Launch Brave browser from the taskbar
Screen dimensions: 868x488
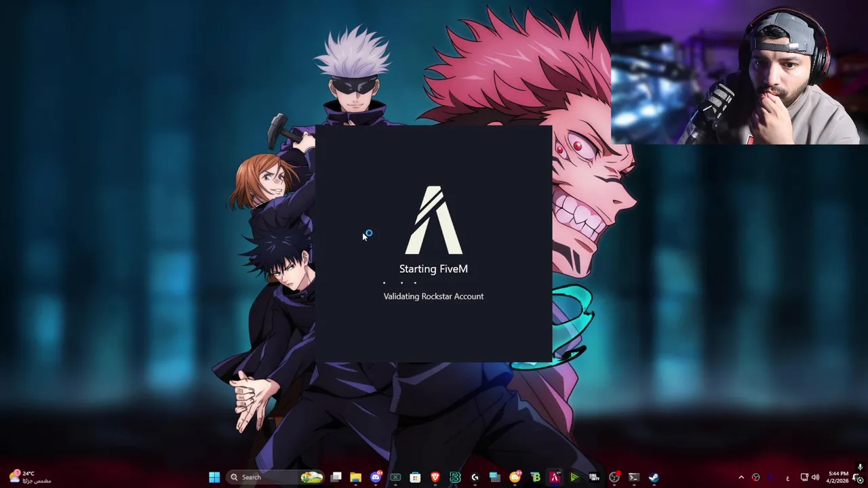pyautogui.click(x=435, y=477)
